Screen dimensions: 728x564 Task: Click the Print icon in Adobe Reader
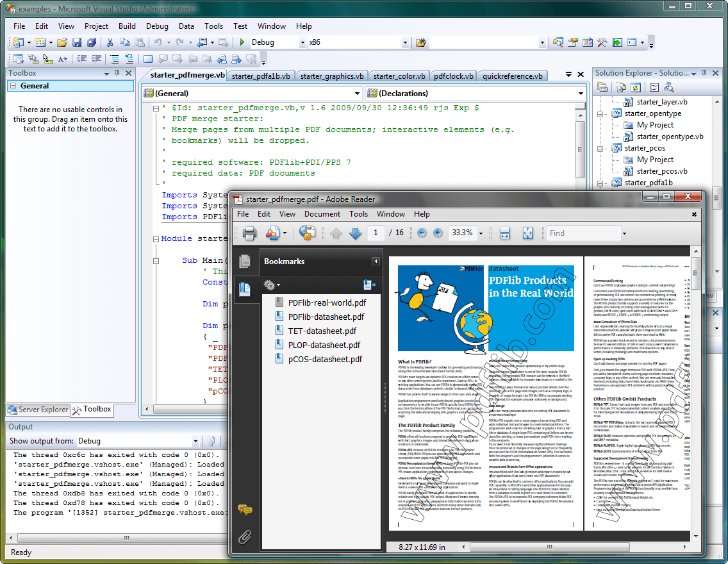click(x=249, y=233)
